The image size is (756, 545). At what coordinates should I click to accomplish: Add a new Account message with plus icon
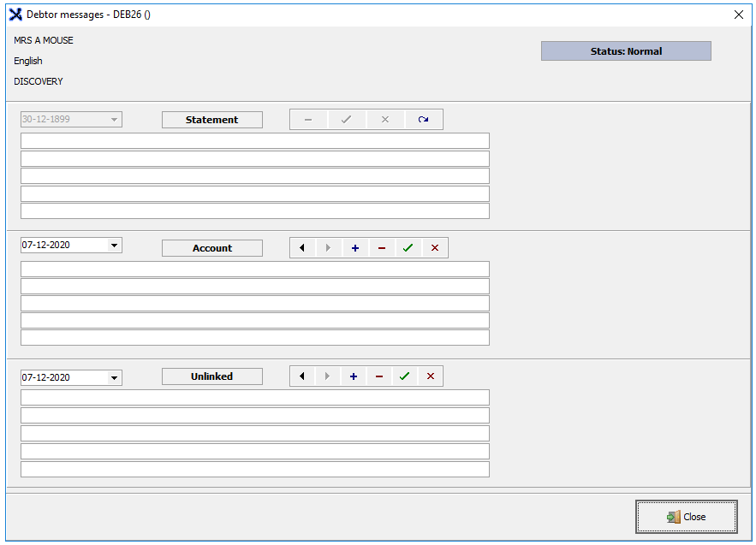(355, 248)
